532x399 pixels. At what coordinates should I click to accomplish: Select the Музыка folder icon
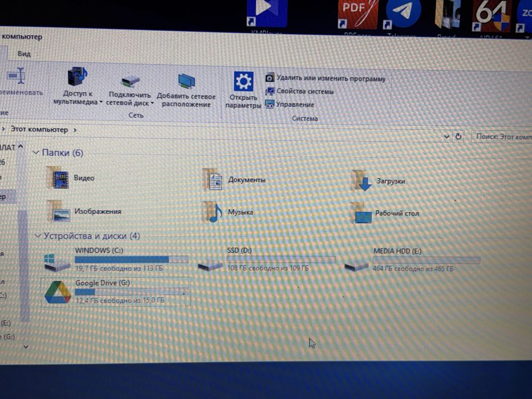tap(213, 212)
